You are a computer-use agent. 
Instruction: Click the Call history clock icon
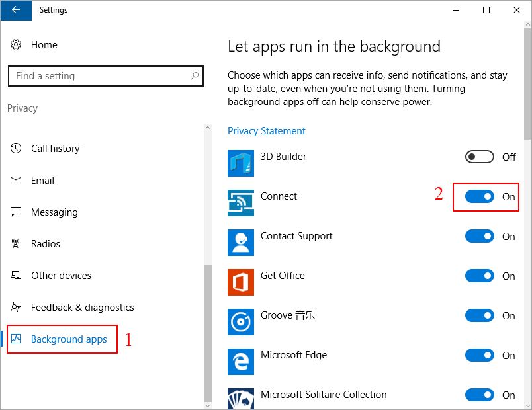[x=16, y=148]
